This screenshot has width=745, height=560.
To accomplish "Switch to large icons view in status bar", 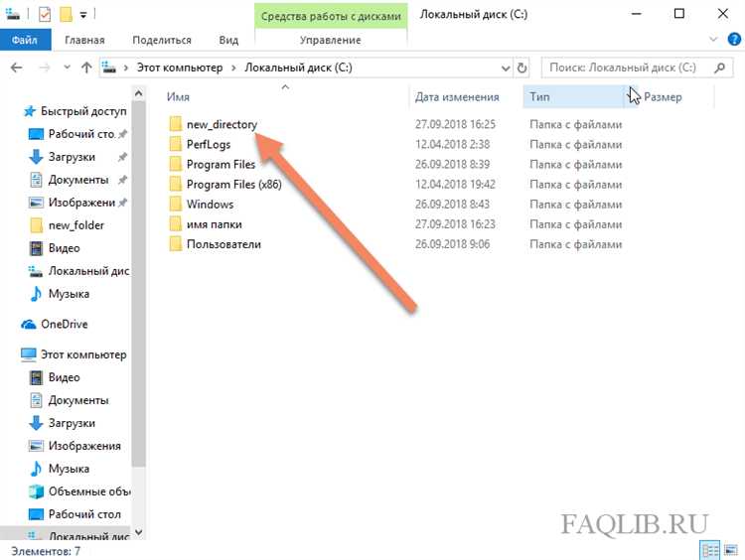I will point(731,550).
